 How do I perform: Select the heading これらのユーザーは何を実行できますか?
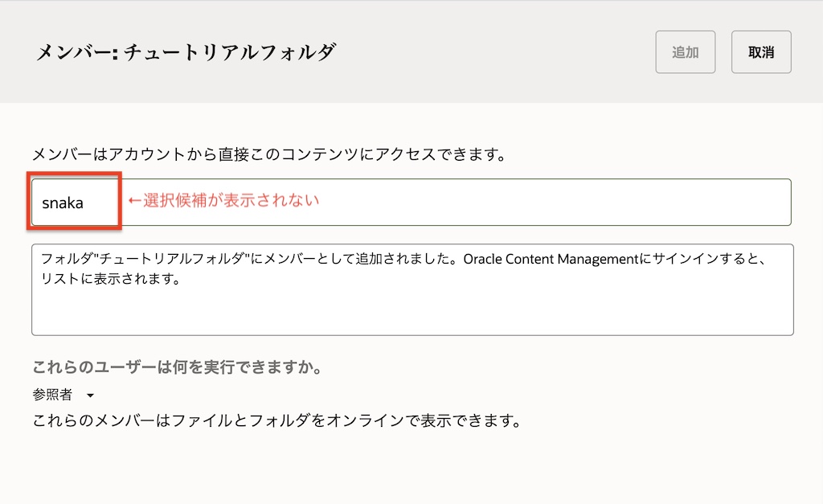click(x=177, y=368)
